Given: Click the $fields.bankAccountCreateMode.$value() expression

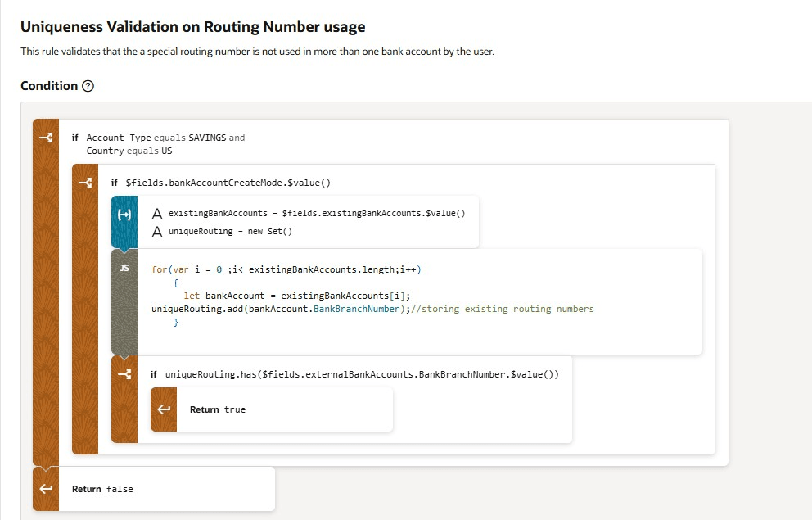Looking at the screenshot, I should click(x=228, y=183).
